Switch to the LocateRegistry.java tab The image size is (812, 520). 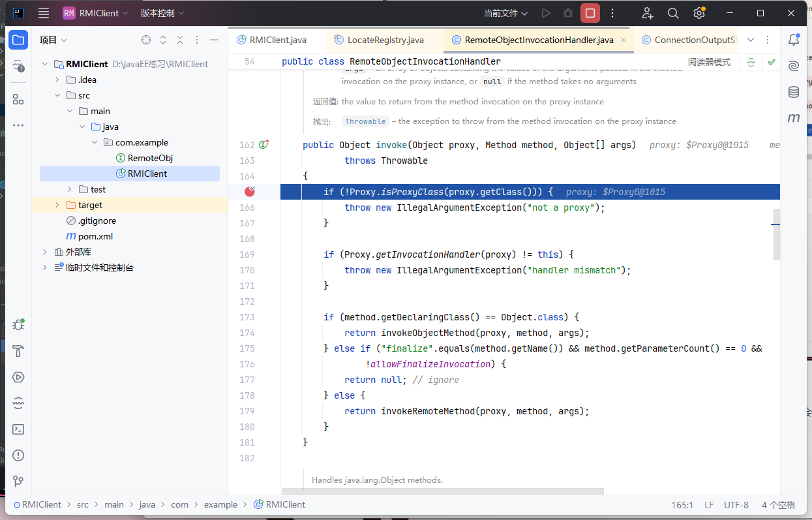click(385, 40)
